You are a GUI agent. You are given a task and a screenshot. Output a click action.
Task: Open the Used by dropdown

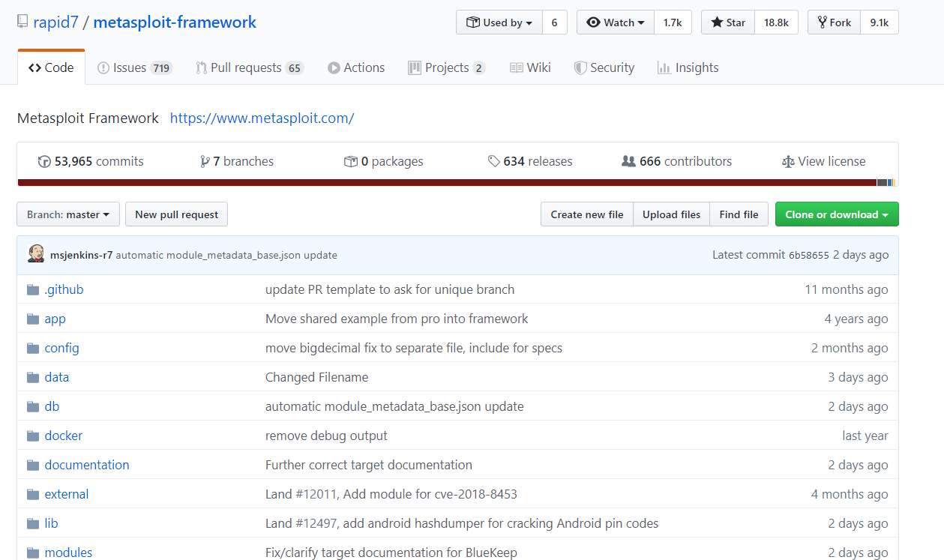pos(499,22)
